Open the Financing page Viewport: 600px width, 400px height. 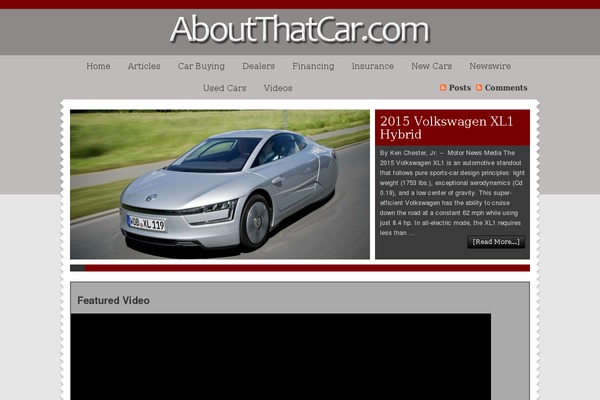coord(313,66)
